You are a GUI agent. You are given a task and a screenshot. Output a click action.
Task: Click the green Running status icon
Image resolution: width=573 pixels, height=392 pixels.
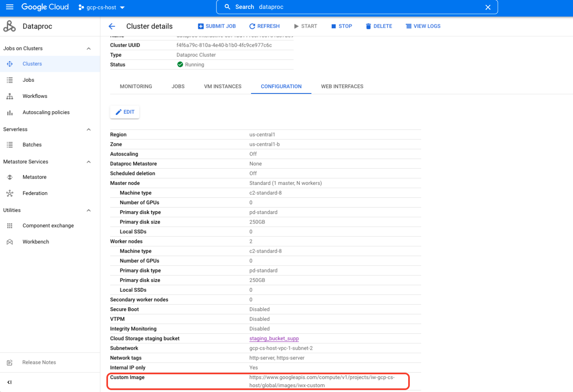click(180, 64)
